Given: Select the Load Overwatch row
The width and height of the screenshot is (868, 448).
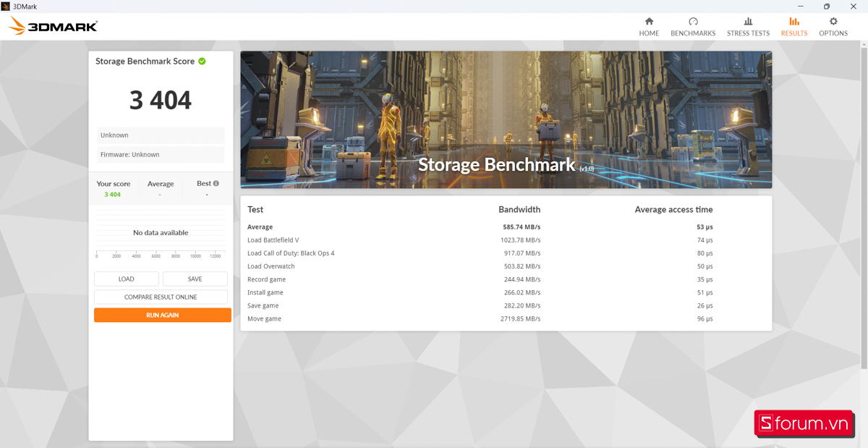Looking at the screenshot, I should [x=506, y=266].
